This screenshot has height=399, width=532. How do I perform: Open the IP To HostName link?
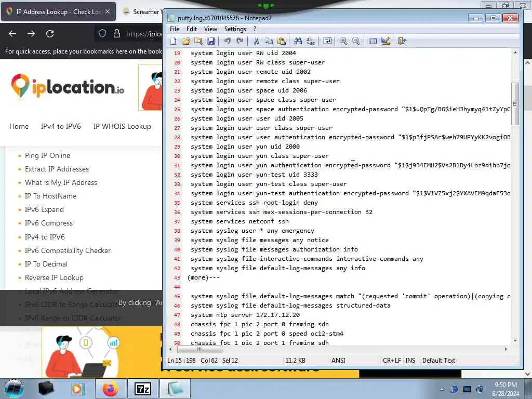tap(50, 196)
